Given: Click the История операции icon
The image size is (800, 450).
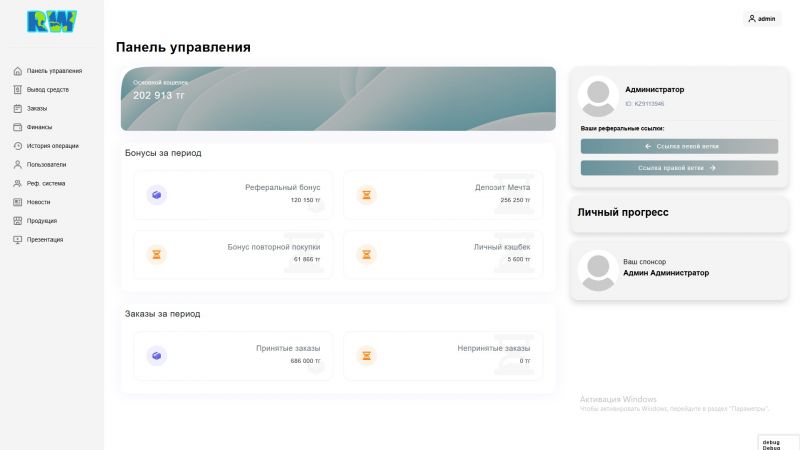Looking at the screenshot, I should coord(17,146).
